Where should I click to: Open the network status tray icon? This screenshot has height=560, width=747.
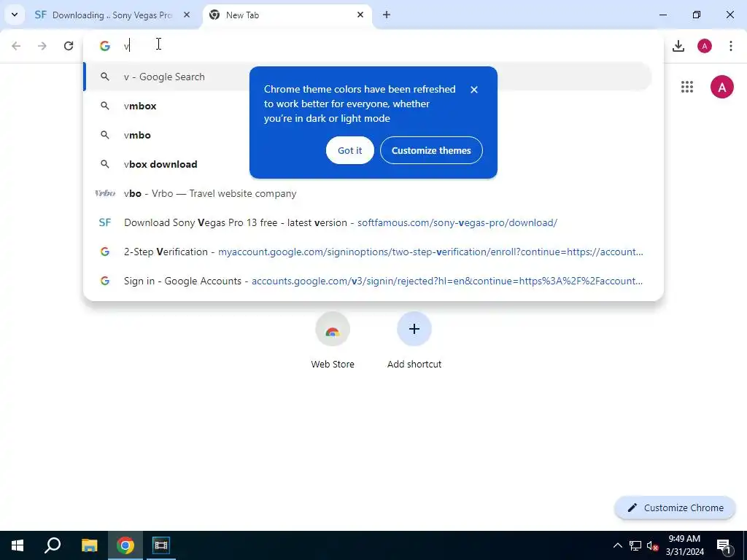tap(635, 545)
